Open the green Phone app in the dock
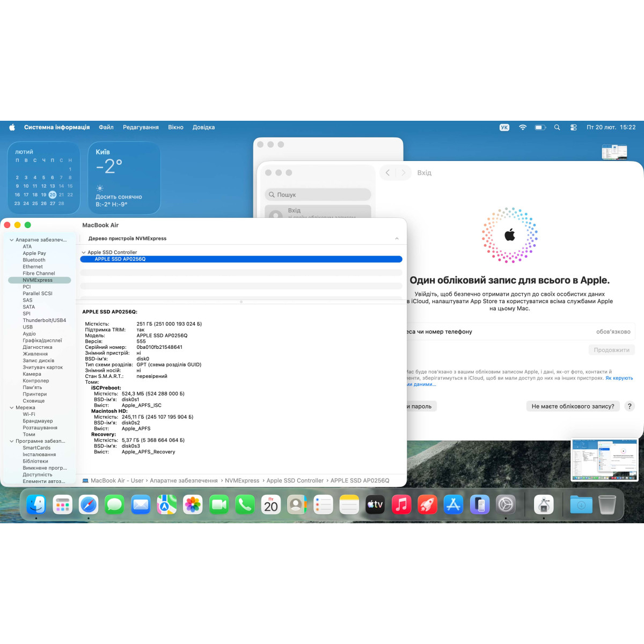 point(245,504)
